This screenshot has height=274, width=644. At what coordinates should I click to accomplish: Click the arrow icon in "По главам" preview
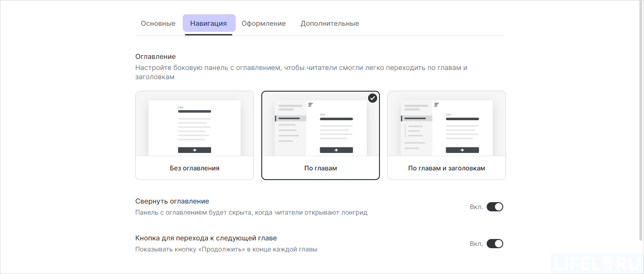[336, 149]
